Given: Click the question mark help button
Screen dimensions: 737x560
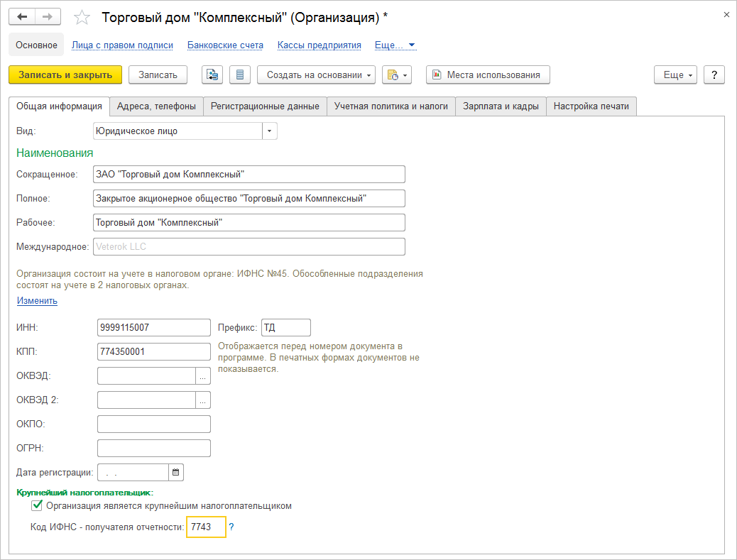Looking at the screenshot, I should coord(714,75).
